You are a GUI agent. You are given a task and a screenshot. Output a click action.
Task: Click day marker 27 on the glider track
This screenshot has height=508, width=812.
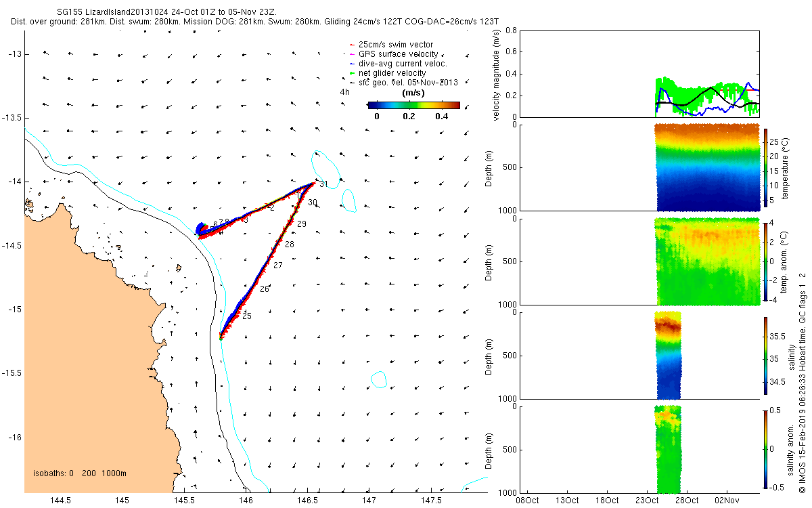tap(277, 266)
